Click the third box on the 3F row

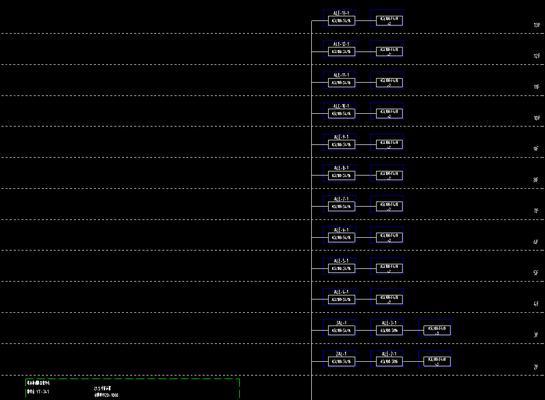pyautogui.click(x=437, y=330)
